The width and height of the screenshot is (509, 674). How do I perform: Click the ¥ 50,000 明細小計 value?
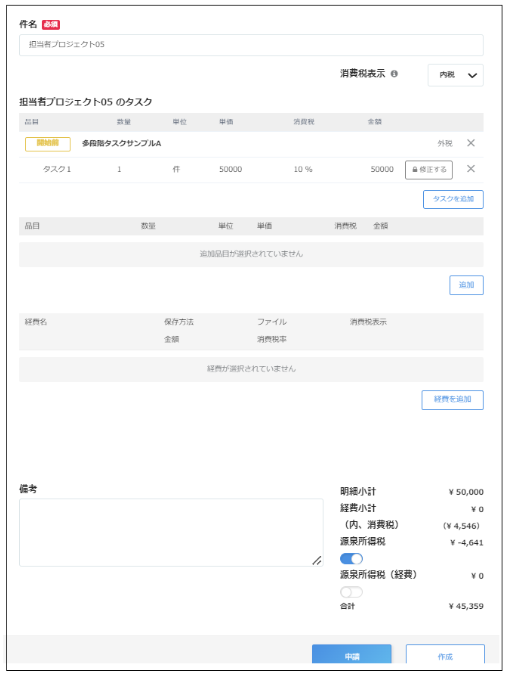click(466, 492)
